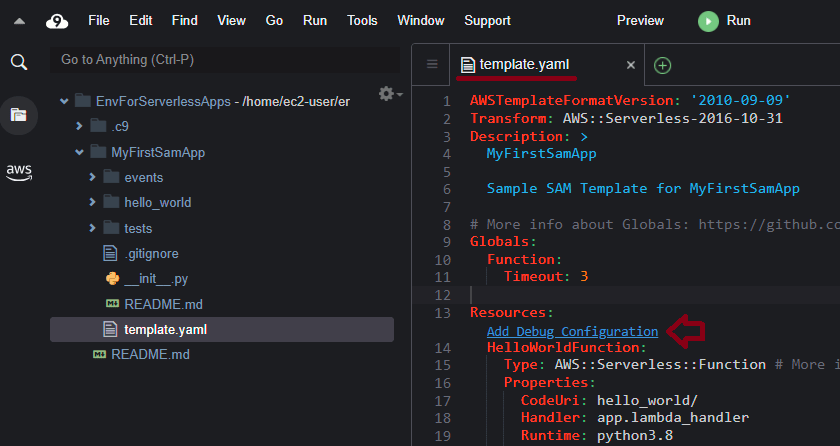The height and width of the screenshot is (446, 840).
Task: Click 'Transform: AWS::Serverless-2016-10-31' line
Action: pos(626,118)
